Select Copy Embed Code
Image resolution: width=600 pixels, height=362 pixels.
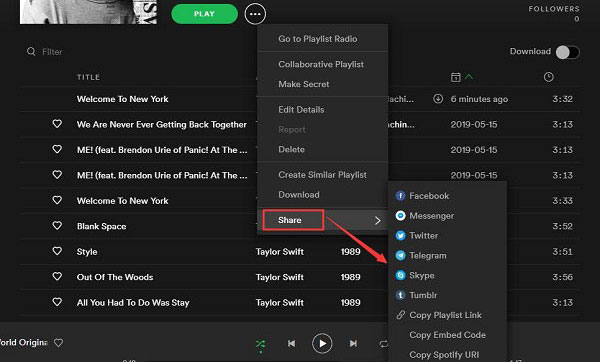(447, 335)
